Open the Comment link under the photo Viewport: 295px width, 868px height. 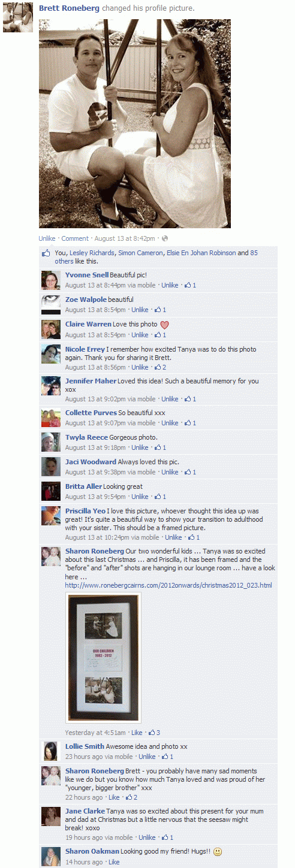[x=75, y=238]
